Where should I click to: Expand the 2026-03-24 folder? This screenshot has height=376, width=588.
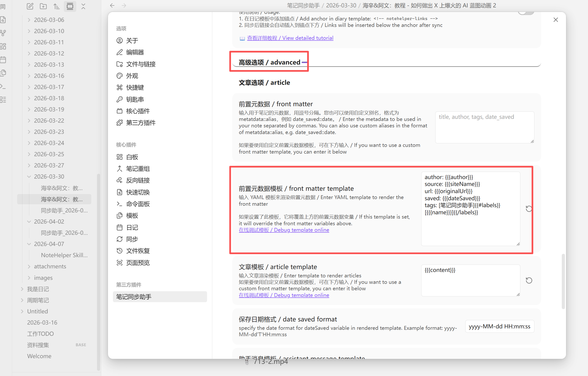point(29,143)
